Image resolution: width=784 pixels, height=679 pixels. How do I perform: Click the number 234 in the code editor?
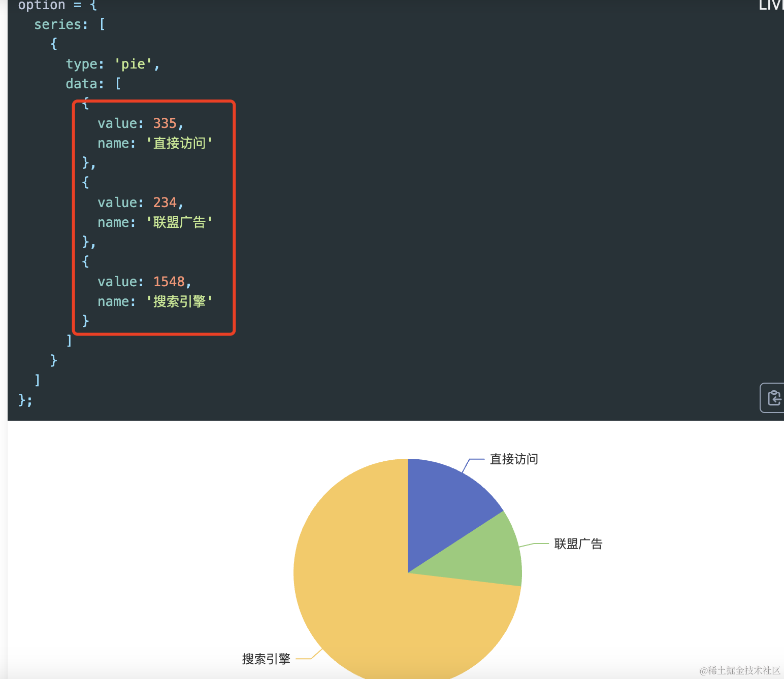pyautogui.click(x=165, y=202)
